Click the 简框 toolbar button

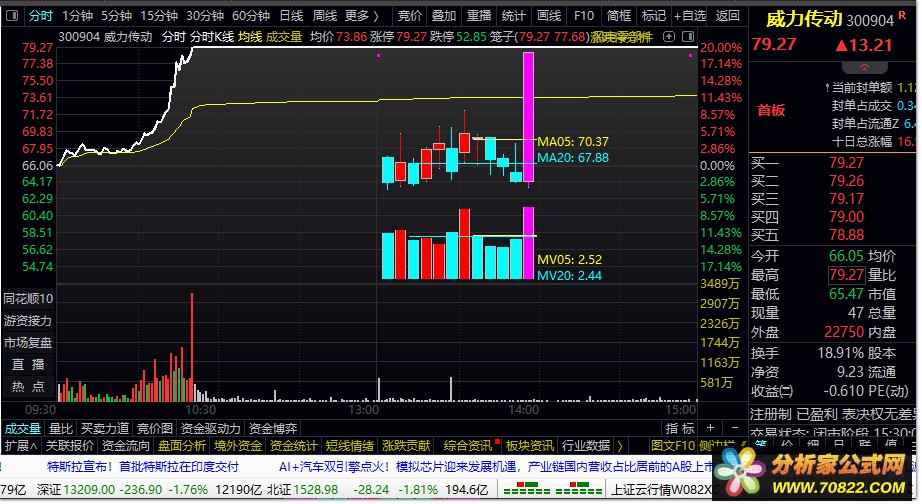[619, 16]
